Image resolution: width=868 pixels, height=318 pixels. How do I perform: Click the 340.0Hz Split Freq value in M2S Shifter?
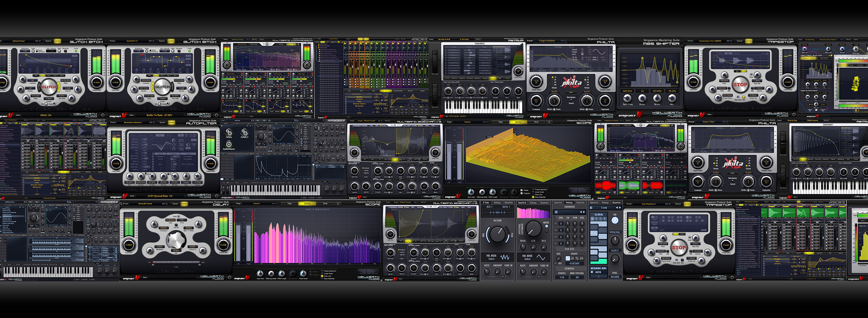click(x=627, y=91)
